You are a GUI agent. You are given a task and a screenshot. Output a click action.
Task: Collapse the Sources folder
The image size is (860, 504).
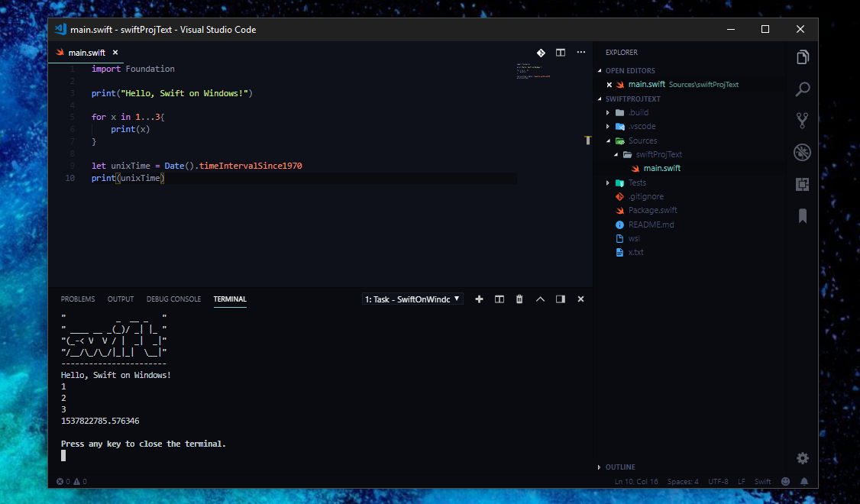point(642,141)
